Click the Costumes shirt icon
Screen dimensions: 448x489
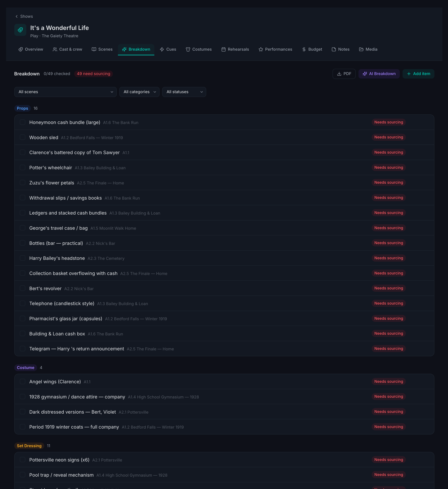(188, 49)
